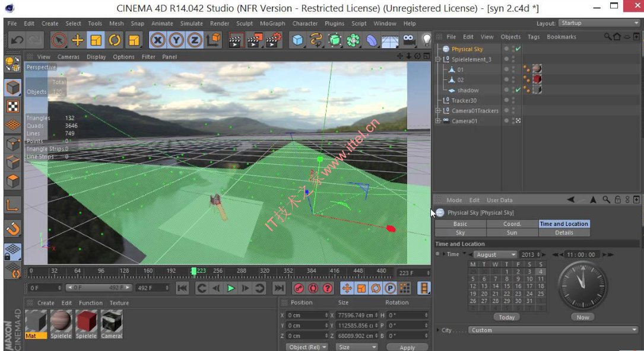Open the MoGraph menu
Screen dimensions: 644x351
pos(272,23)
